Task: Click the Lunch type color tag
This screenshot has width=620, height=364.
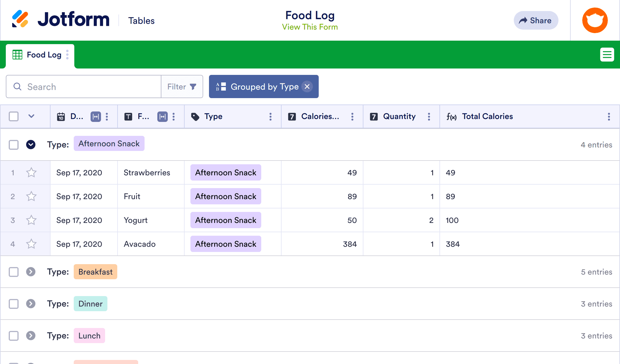Action: 89,336
